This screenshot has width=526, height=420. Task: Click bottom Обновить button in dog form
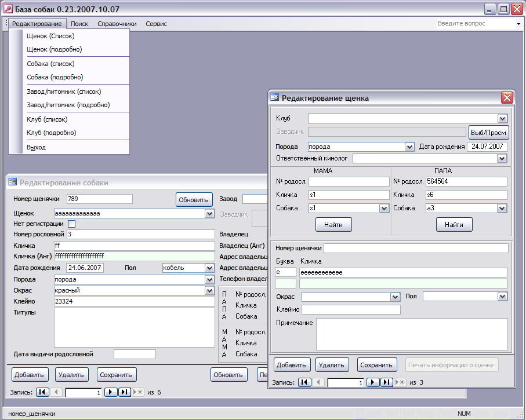coord(228,375)
